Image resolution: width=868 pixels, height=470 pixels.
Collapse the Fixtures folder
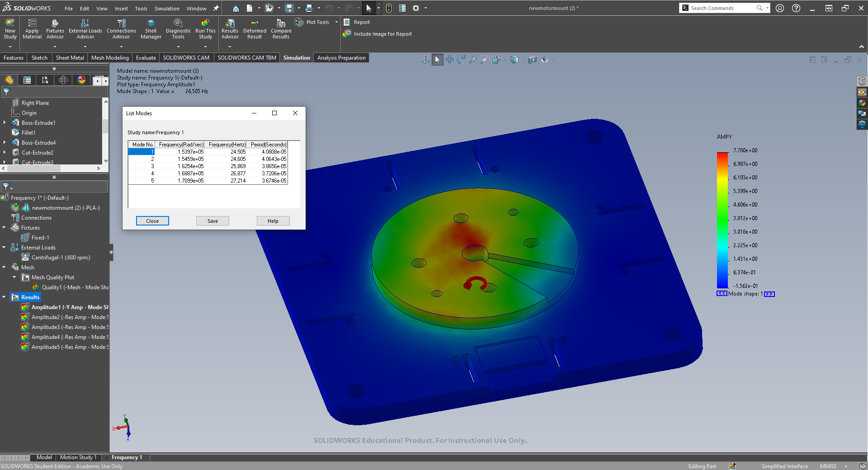[4, 227]
